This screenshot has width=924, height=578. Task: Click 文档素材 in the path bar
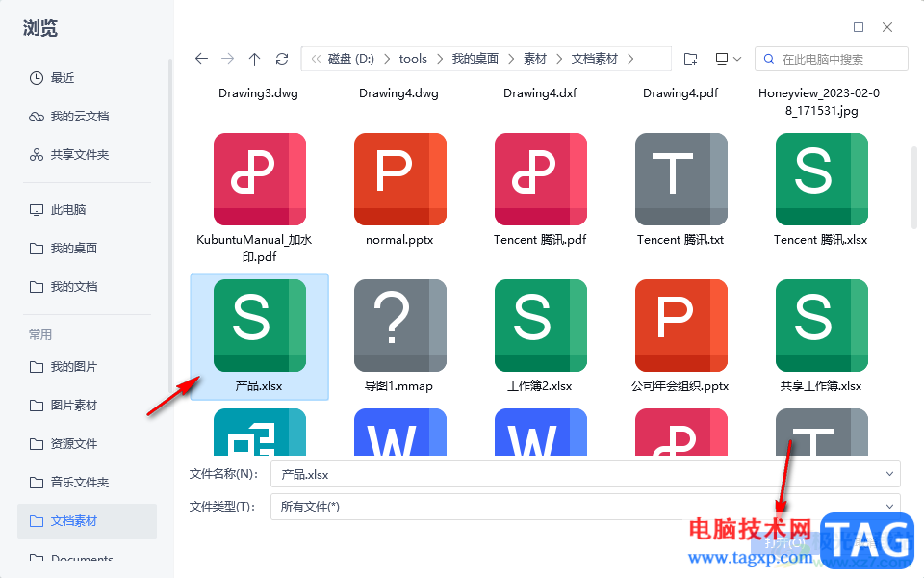click(x=595, y=59)
